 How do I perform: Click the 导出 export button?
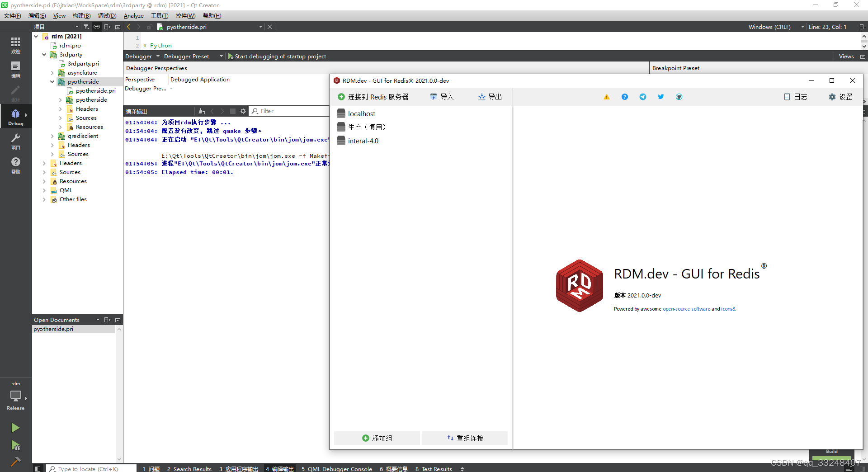(490, 97)
